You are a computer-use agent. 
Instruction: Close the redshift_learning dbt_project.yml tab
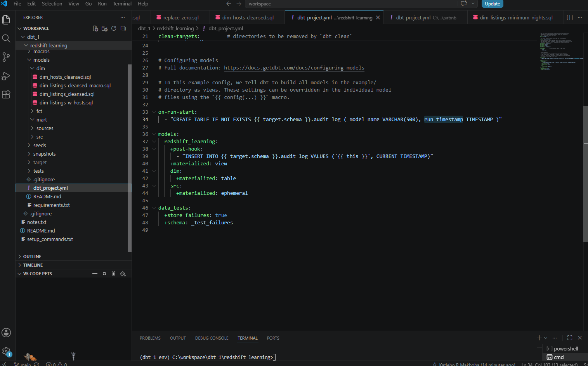tap(378, 17)
